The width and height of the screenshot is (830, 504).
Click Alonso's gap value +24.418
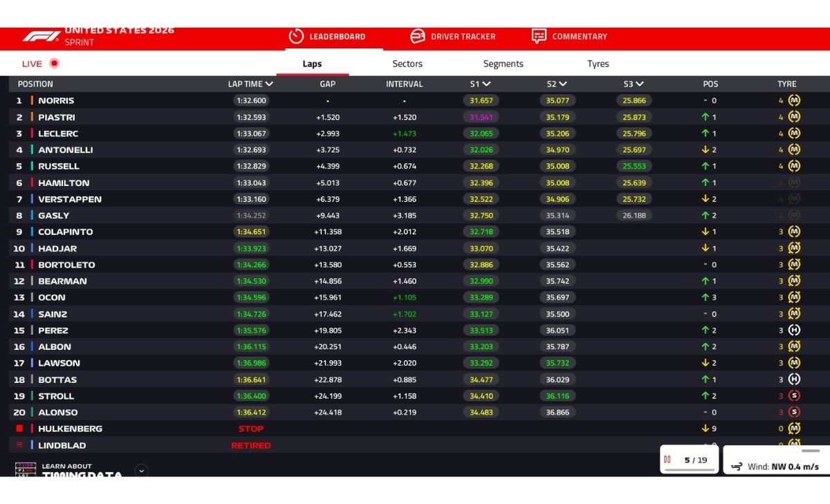[x=328, y=412]
